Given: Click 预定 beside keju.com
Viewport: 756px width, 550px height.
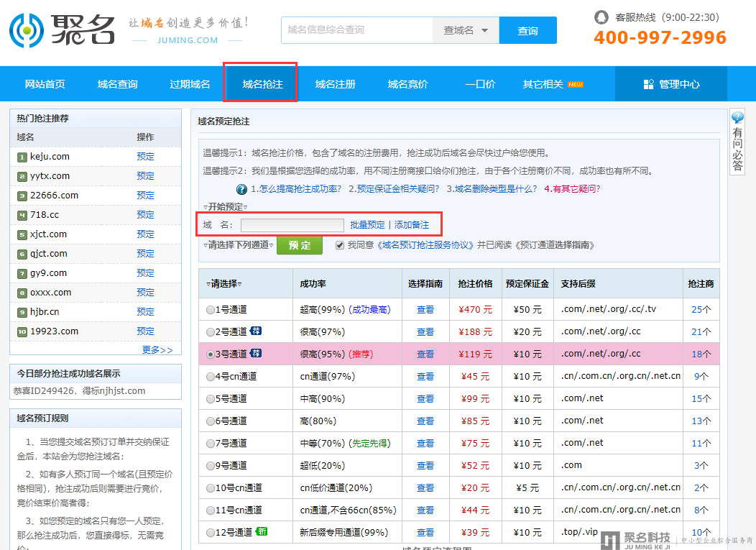Looking at the screenshot, I should (x=146, y=157).
